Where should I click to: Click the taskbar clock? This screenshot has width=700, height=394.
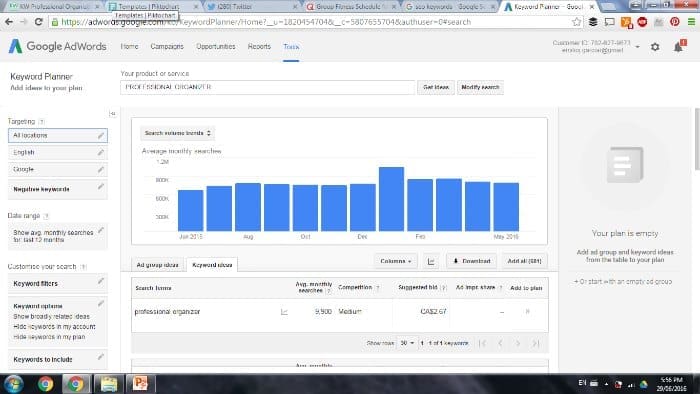tap(671, 384)
